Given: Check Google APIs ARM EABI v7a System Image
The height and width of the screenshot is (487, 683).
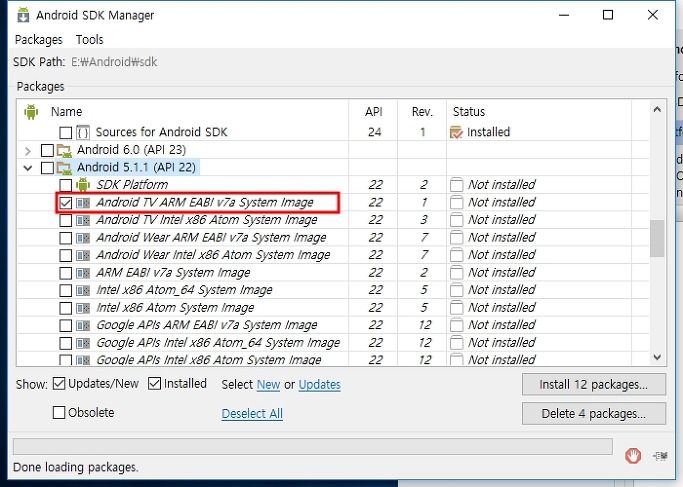Looking at the screenshot, I should click(x=65, y=325).
